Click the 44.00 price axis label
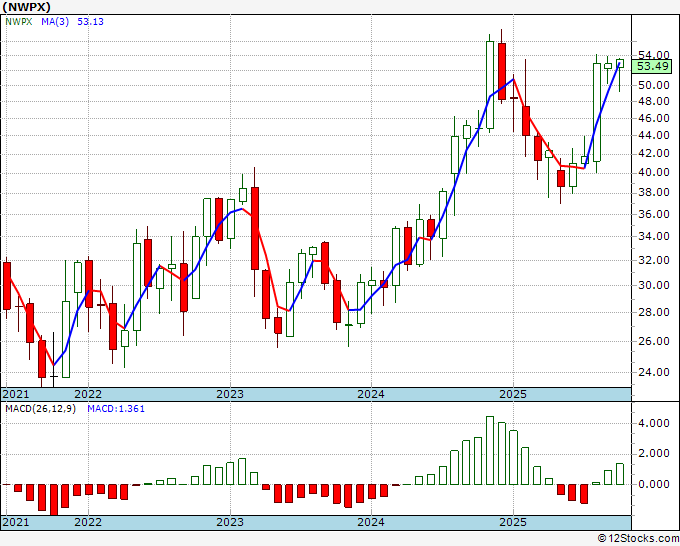The width and height of the screenshot is (680, 546). (x=654, y=135)
